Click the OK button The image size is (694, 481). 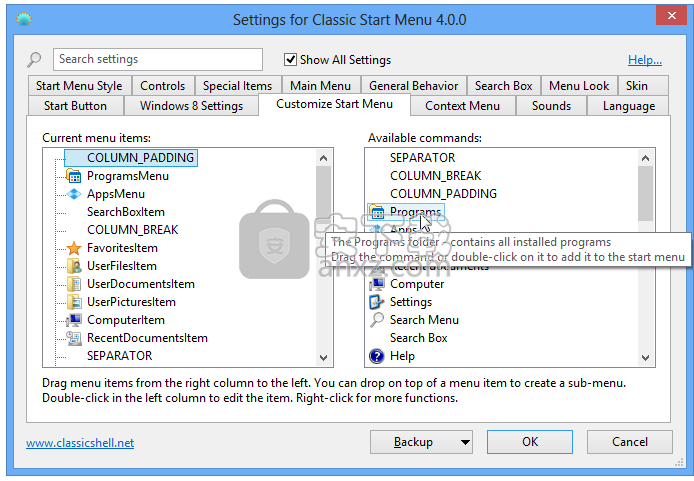pos(530,442)
